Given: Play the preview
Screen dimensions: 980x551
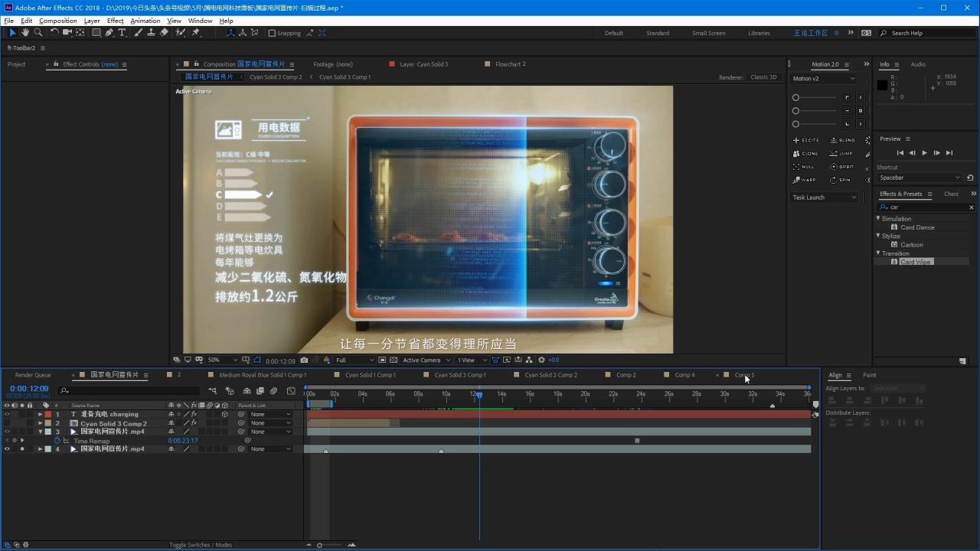Looking at the screenshot, I should [924, 153].
